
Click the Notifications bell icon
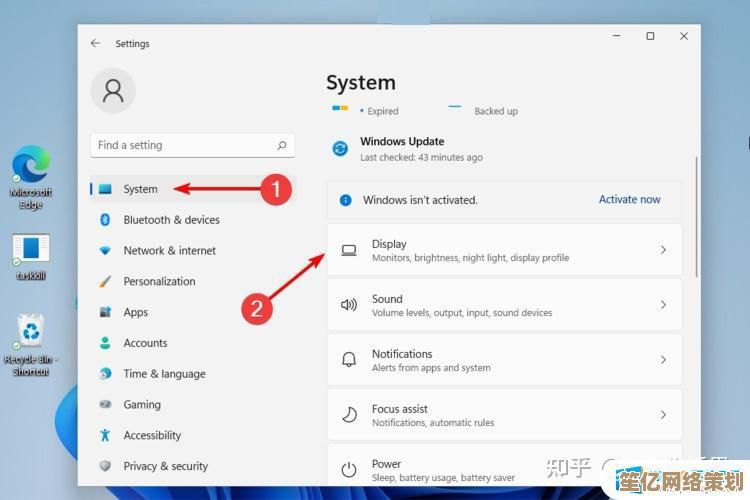coord(349,360)
